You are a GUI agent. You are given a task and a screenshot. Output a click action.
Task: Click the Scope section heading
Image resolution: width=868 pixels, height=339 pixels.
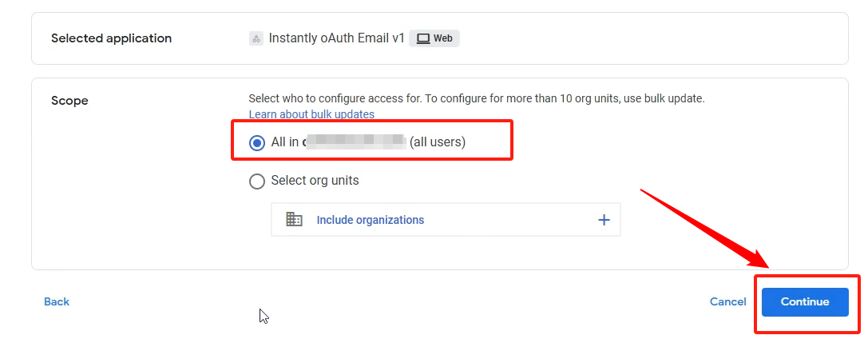click(x=69, y=101)
